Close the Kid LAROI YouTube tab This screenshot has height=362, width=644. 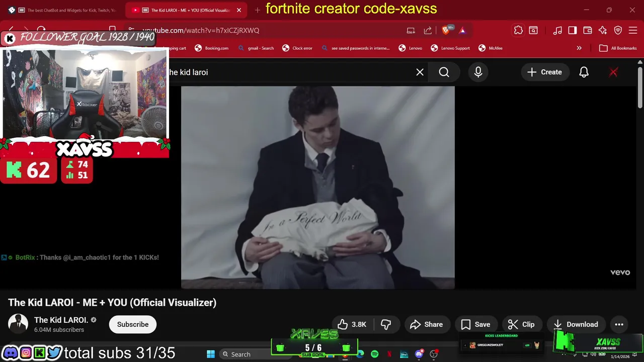point(239,10)
